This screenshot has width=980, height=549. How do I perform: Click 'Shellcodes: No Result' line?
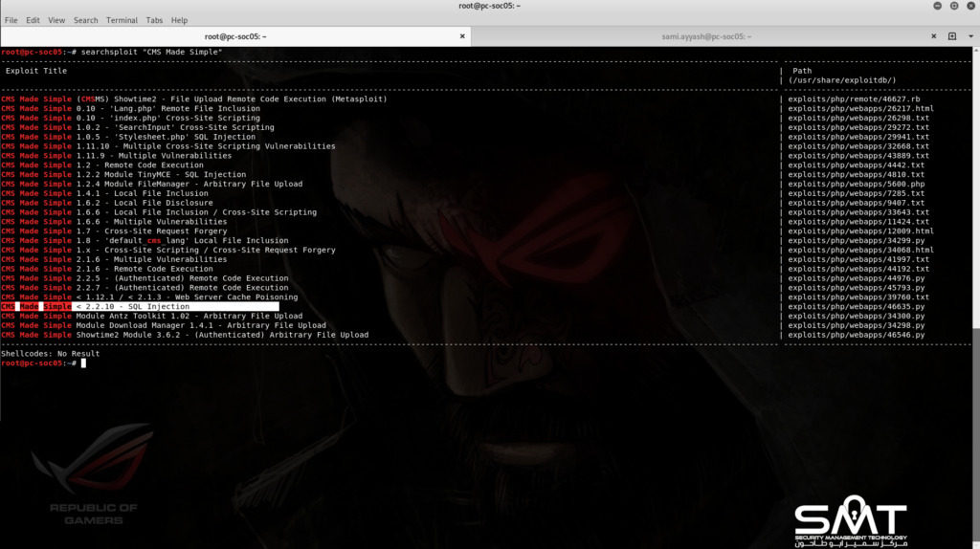pyautogui.click(x=50, y=354)
